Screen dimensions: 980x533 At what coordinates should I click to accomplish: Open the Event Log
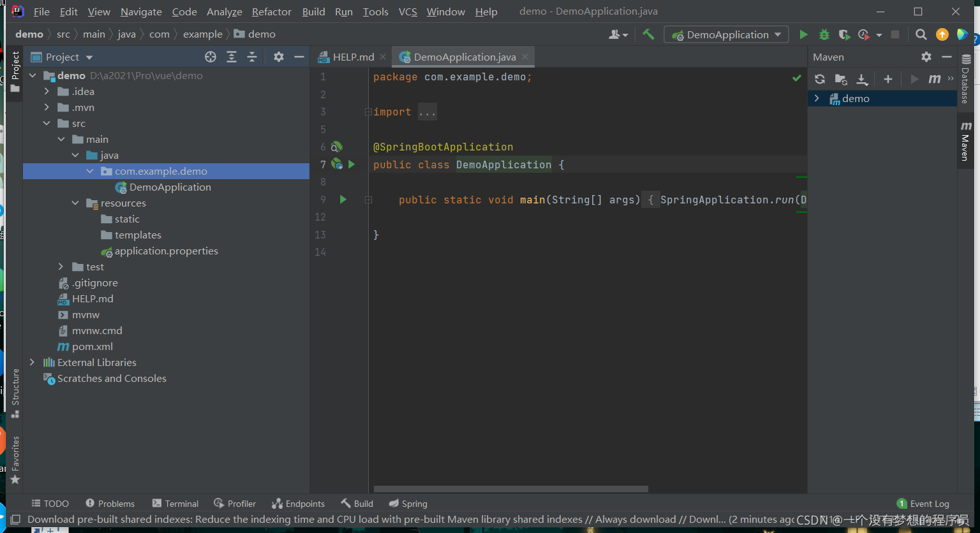923,504
